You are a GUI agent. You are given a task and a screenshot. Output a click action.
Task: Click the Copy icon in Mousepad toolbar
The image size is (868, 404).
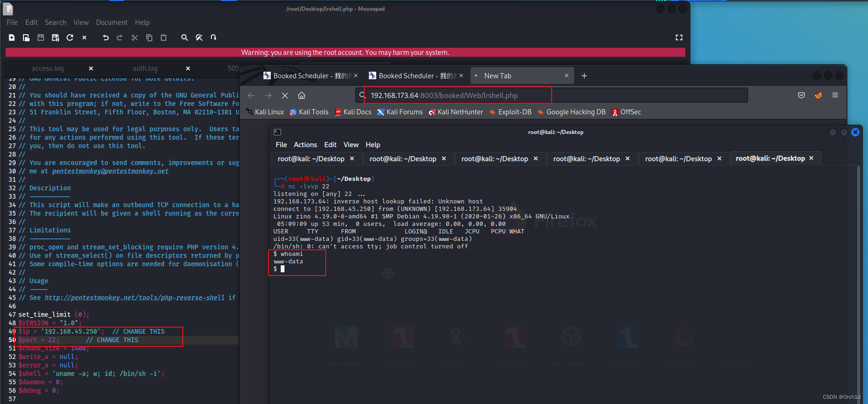click(x=149, y=37)
